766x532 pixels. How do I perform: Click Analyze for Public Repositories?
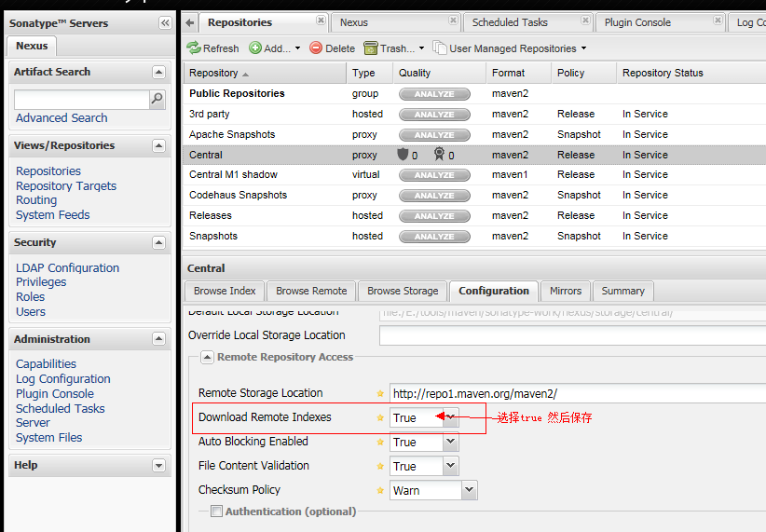pyautogui.click(x=434, y=94)
